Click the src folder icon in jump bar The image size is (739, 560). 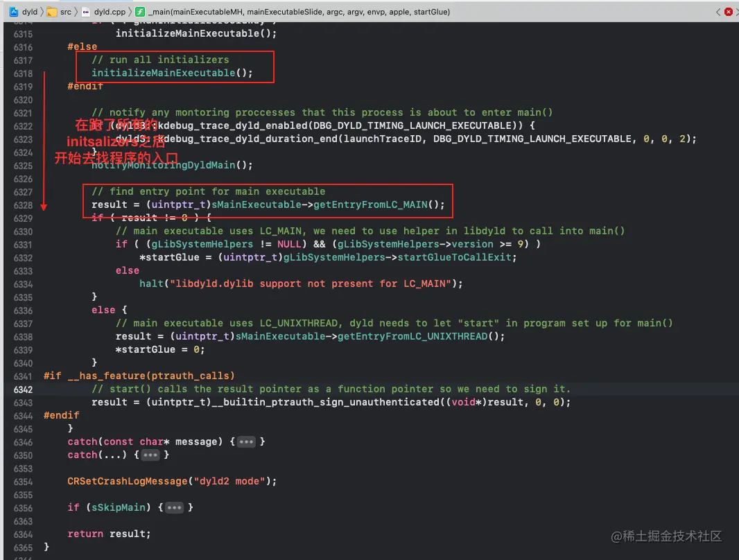click(x=52, y=12)
